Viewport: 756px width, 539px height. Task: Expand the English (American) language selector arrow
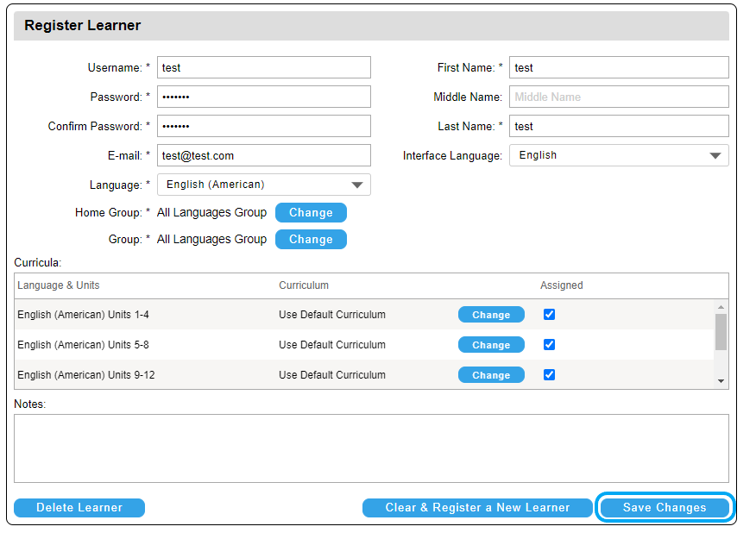click(356, 184)
